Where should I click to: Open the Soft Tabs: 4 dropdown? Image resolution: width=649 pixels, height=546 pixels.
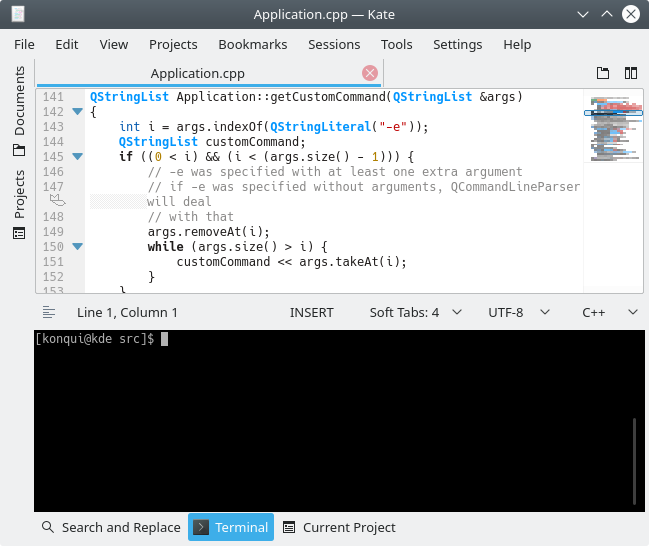[x=415, y=313]
